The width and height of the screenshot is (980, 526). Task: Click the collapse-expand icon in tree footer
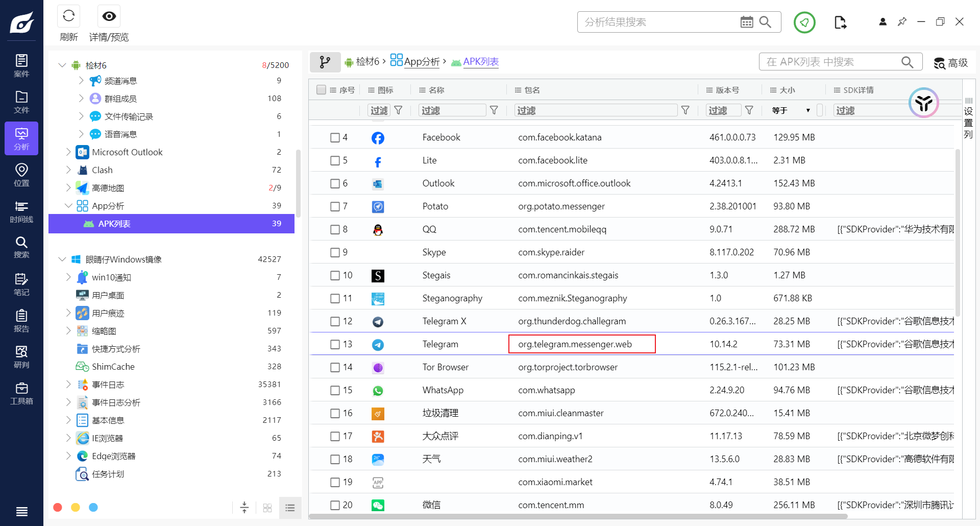point(244,507)
